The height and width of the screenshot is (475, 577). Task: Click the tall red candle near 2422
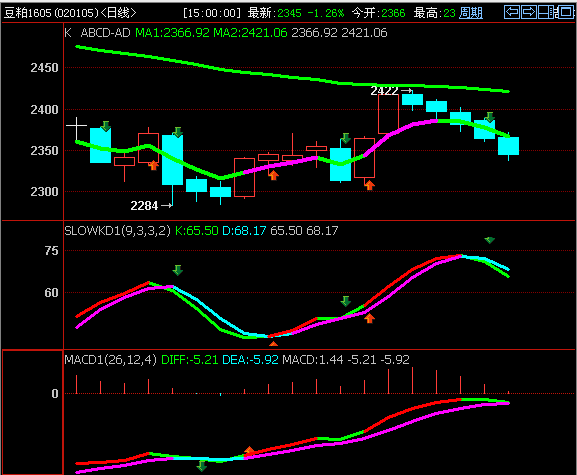pyautogui.click(x=388, y=114)
